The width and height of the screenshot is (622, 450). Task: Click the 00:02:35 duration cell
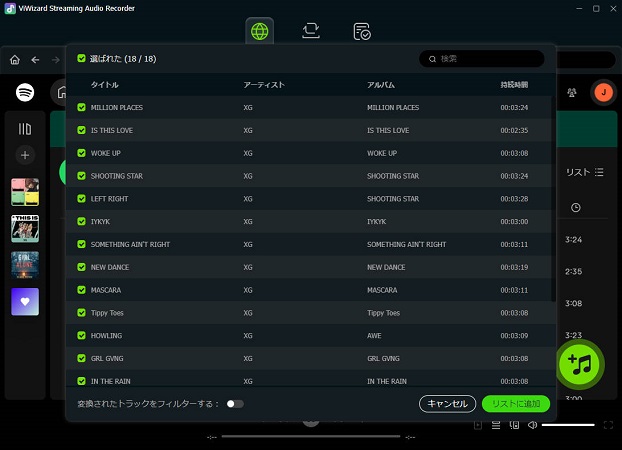pos(514,130)
